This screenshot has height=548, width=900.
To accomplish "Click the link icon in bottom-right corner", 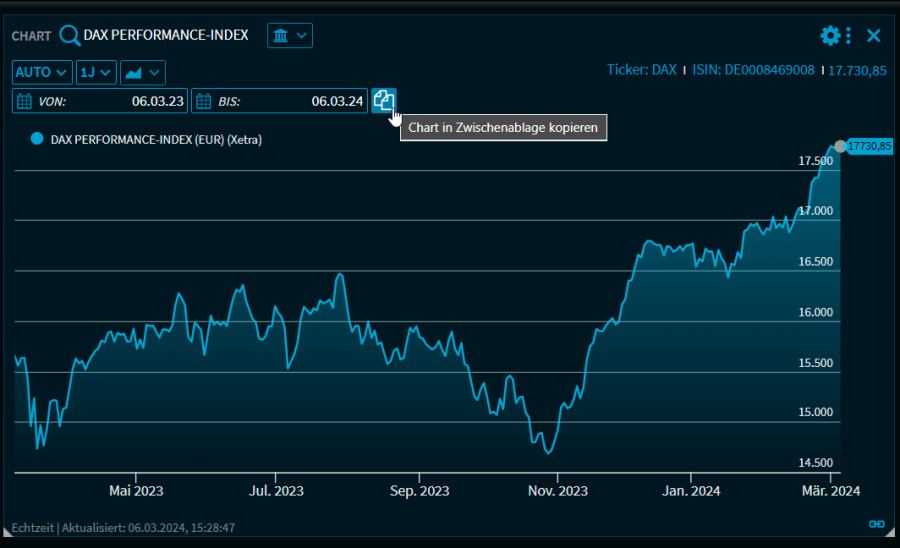I will [x=876, y=524].
